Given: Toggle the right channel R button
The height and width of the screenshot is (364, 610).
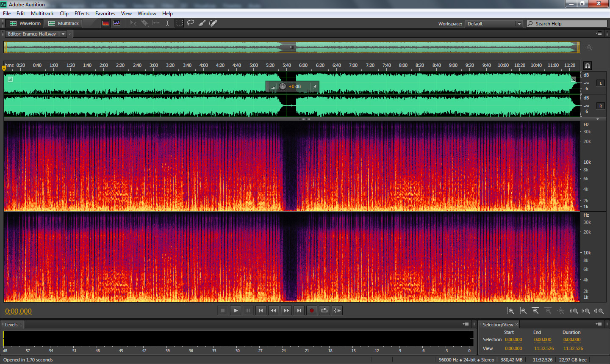Looking at the screenshot, I should [601, 106].
